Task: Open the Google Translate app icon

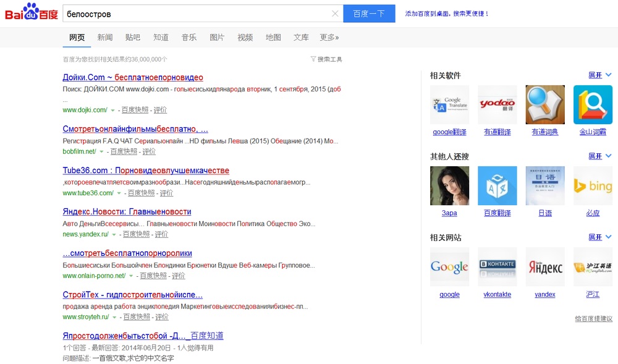Action: tap(449, 104)
